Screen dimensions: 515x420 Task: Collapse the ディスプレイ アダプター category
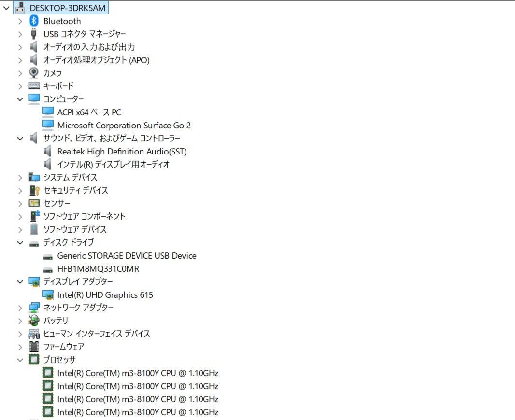pos(20,282)
